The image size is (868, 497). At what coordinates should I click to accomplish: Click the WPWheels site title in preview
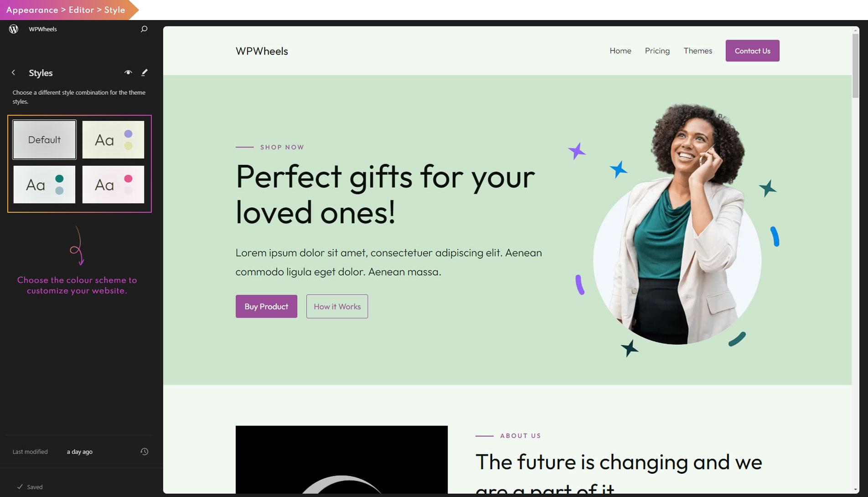point(262,51)
